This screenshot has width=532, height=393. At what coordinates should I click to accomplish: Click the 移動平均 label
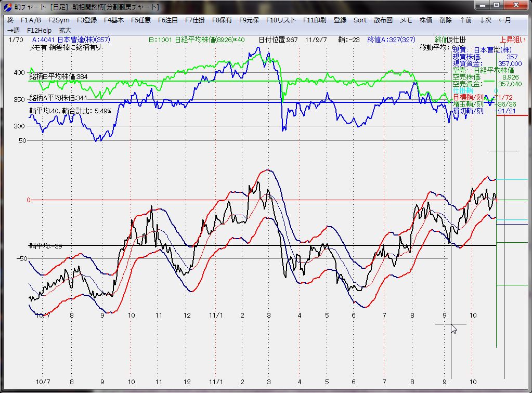coord(434,47)
